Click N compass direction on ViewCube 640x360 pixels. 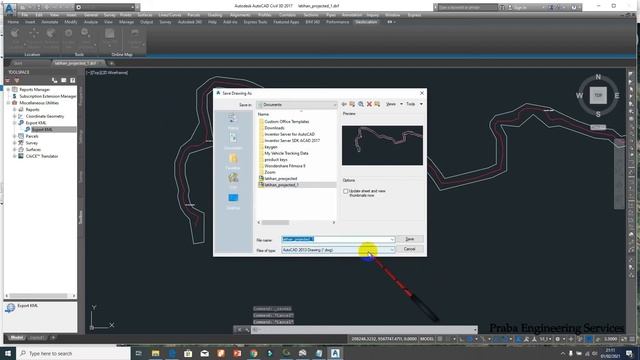tap(598, 77)
